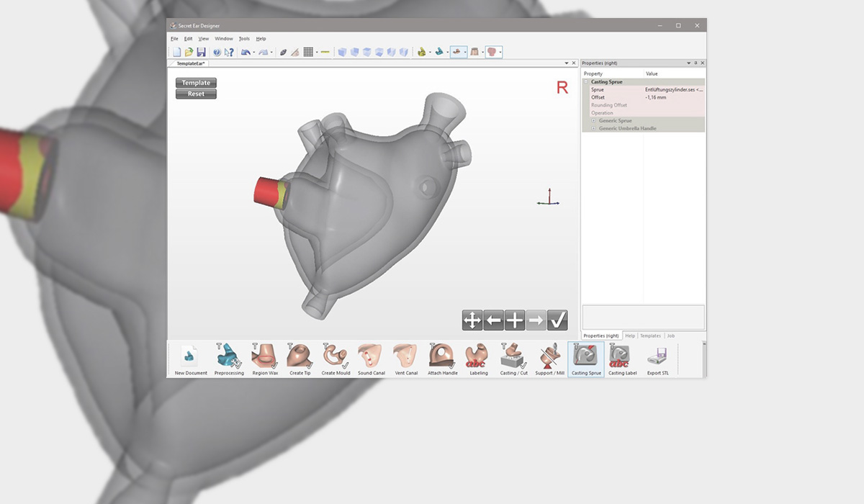864x504 pixels.
Task: Pin the Properties panel with auto-hide
Action: tap(696, 63)
